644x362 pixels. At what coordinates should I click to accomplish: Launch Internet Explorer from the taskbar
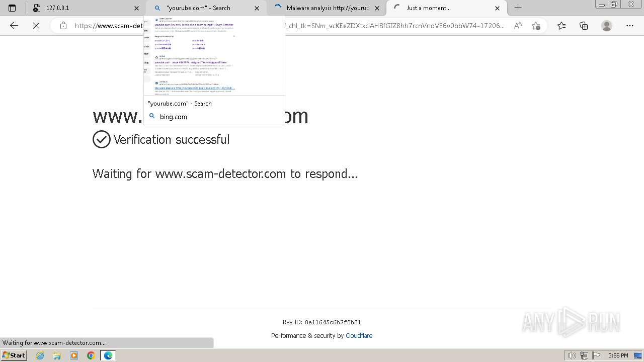[40, 355]
